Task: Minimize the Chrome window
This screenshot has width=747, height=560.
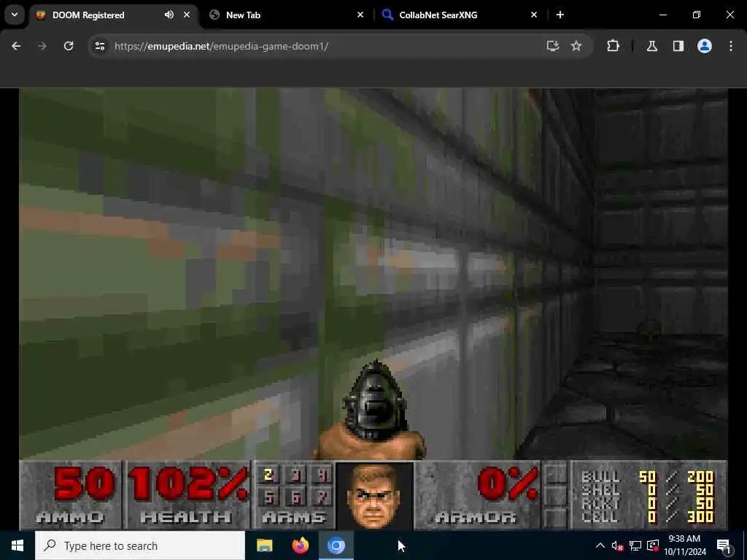Action: tap(663, 15)
